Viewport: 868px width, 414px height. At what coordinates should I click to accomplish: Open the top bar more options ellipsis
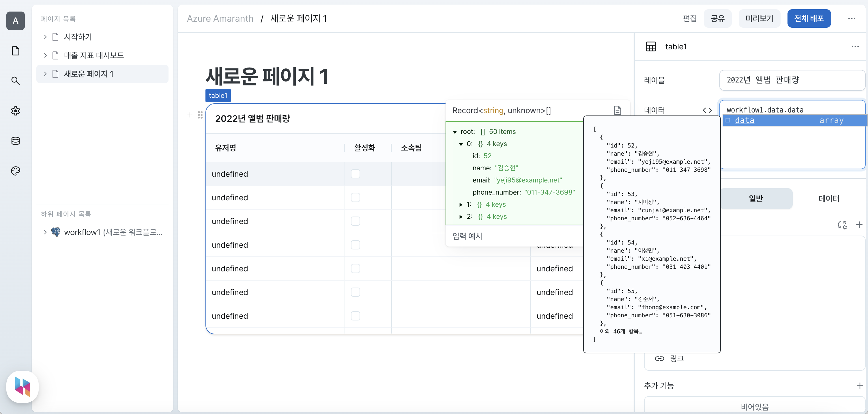point(852,18)
